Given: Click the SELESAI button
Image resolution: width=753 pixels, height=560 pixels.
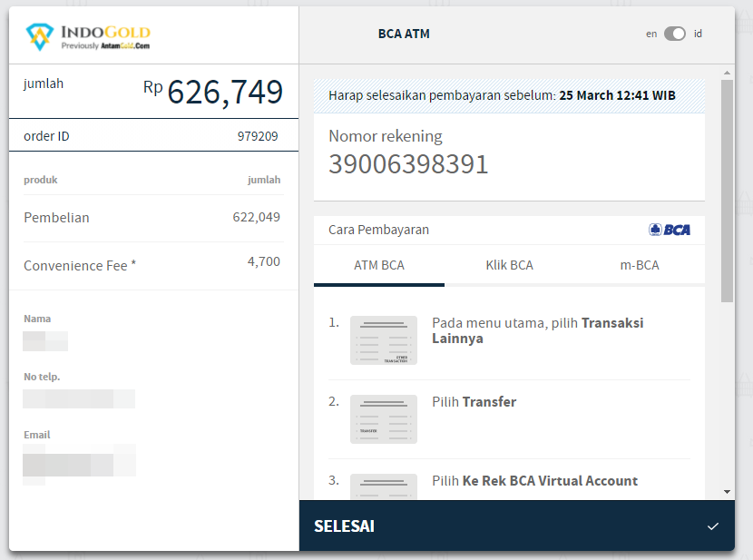Looking at the screenshot, I should pos(517,526).
